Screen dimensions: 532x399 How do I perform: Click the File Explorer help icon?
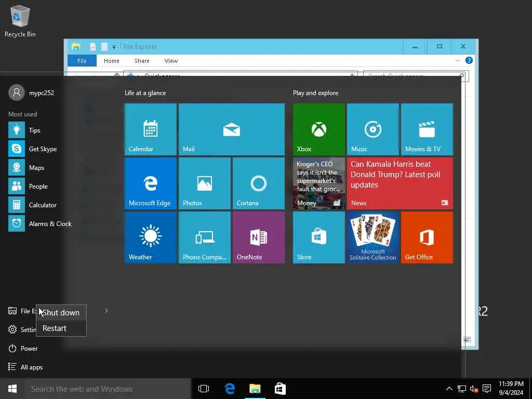[x=469, y=60]
